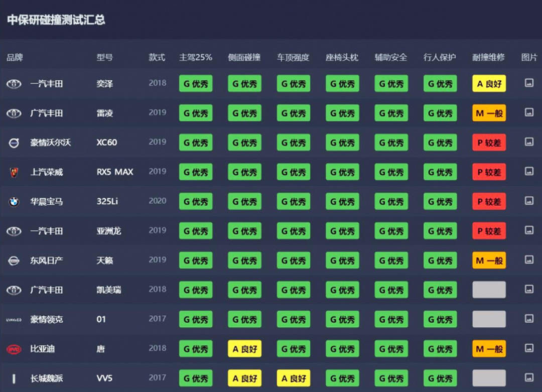Select the 亚洲龙 model name
This screenshot has height=392, width=542.
pyautogui.click(x=109, y=231)
